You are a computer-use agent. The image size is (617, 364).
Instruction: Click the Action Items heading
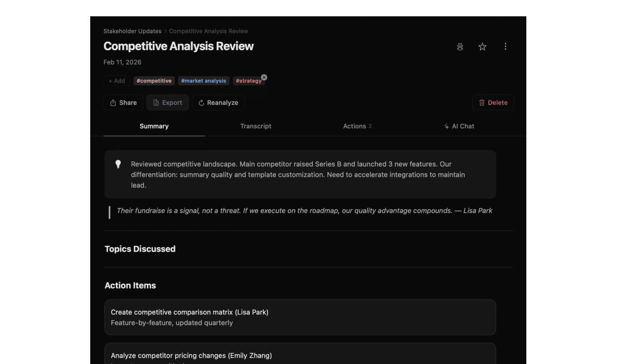point(130,285)
